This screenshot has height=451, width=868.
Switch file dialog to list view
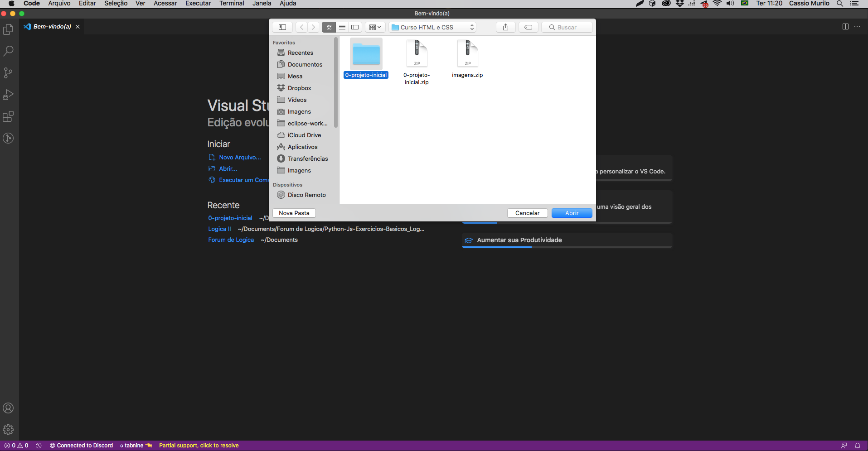click(x=342, y=27)
